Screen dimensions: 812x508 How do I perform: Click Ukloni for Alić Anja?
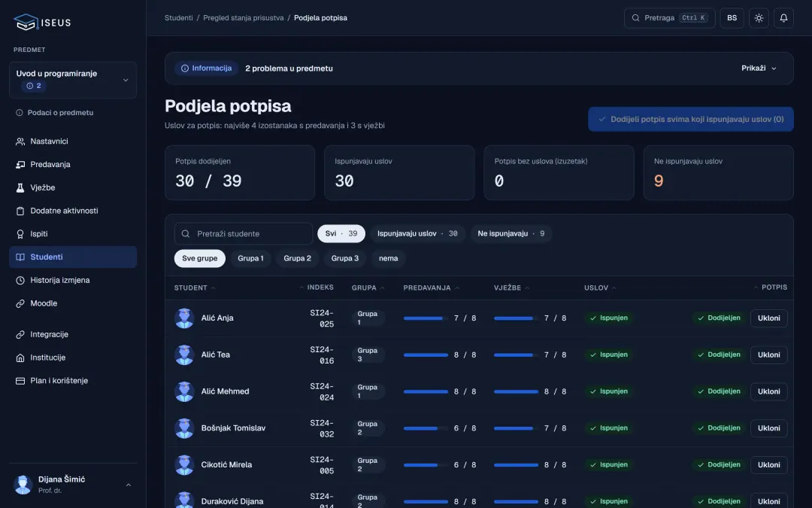(769, 318)
